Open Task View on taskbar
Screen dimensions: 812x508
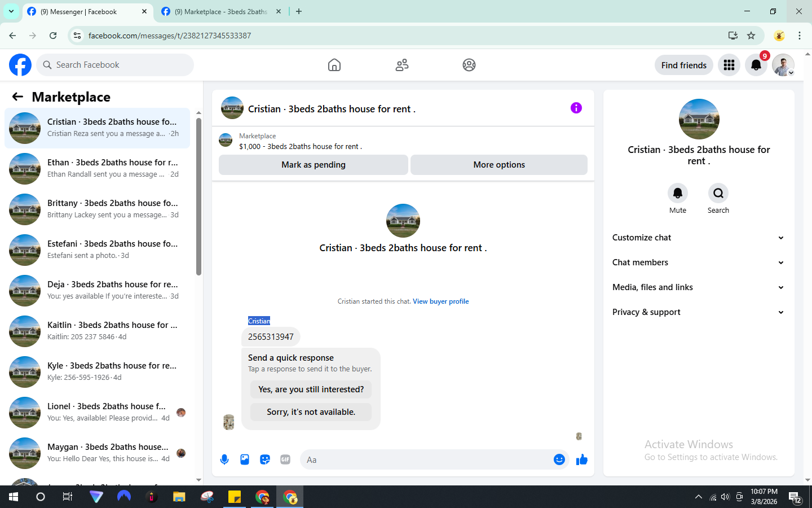coord(68,497)
